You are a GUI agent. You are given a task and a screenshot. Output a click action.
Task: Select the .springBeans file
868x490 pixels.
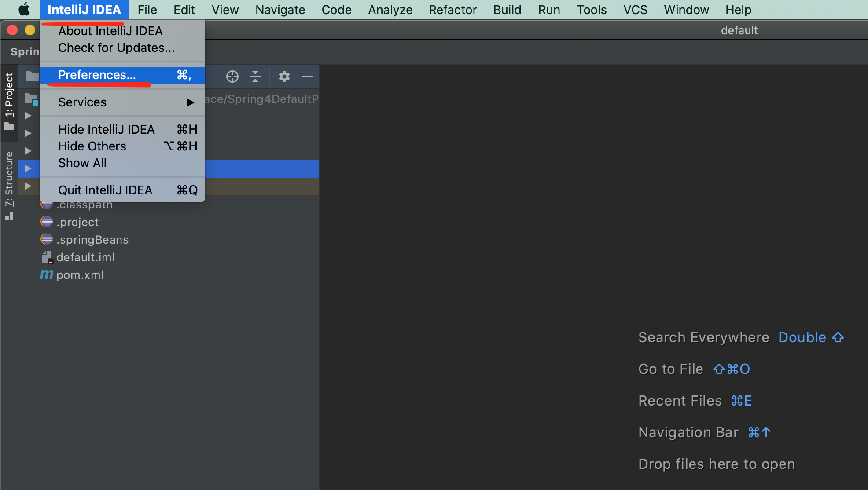point(92,240)
